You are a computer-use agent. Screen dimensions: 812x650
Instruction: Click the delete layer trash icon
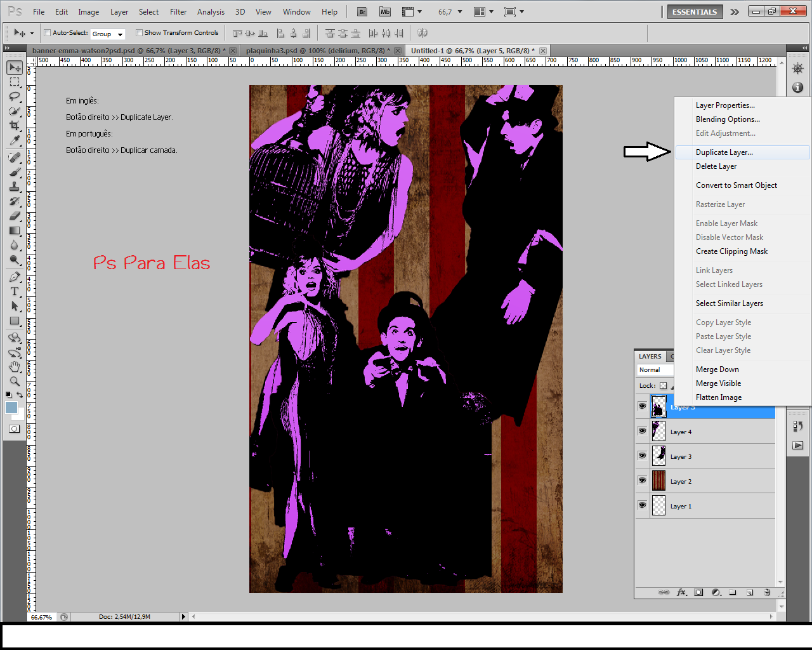point(767,592)
